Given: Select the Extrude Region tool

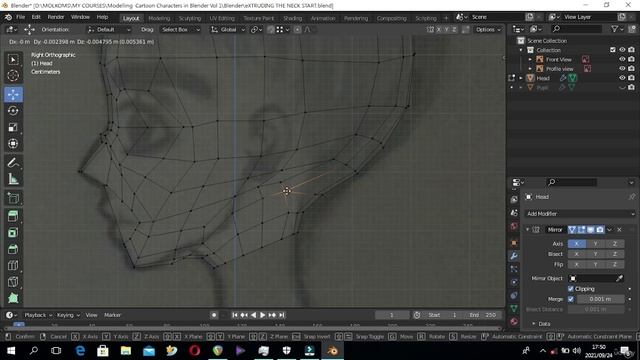Looking at the screenshot, I should (x=13, y=216).
